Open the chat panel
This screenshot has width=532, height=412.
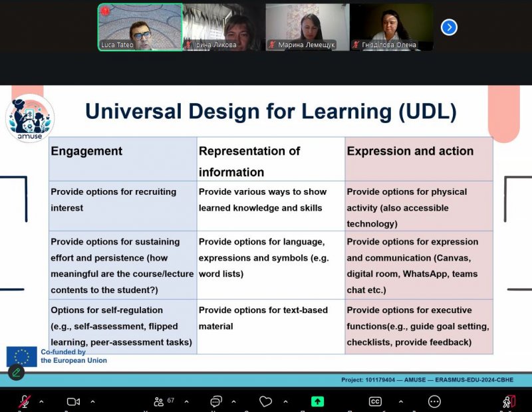[x=216, y=401]
